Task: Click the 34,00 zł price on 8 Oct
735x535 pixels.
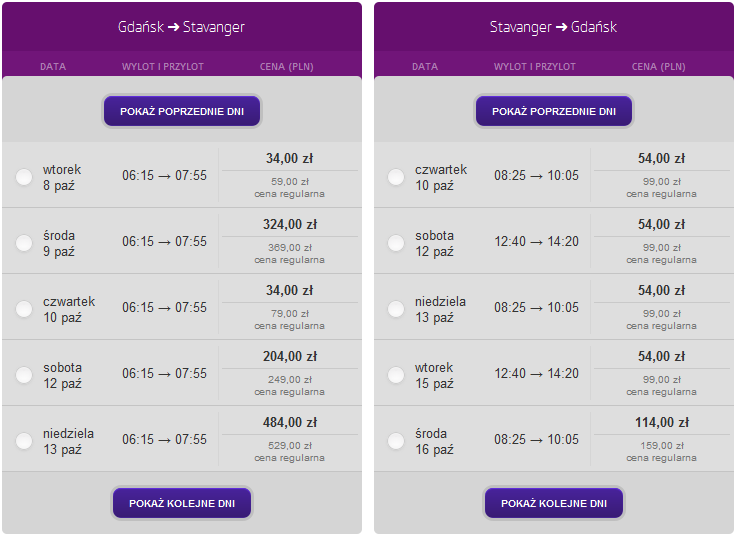Action: click(289, 158)
